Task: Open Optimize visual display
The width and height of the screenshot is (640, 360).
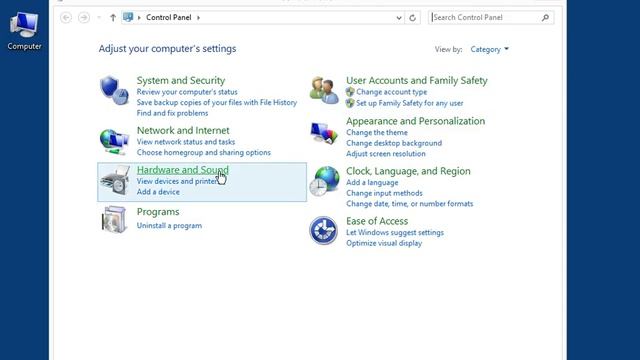Action: pos(384,243)
